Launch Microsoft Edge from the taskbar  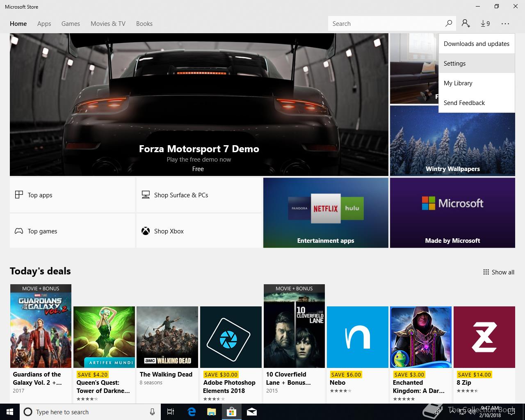coord(192,412)
